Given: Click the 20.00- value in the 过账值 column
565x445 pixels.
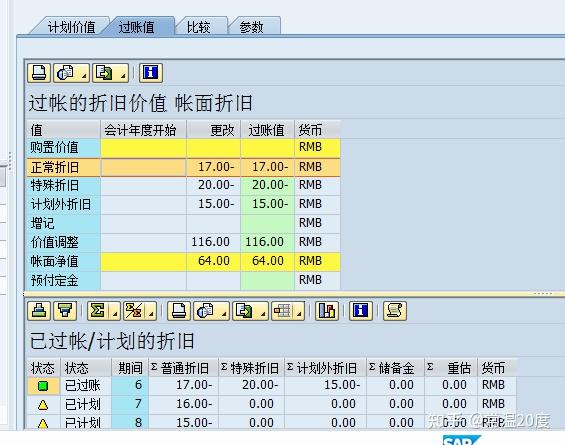Looking at the screenshot, I should [x=270, y=185].
